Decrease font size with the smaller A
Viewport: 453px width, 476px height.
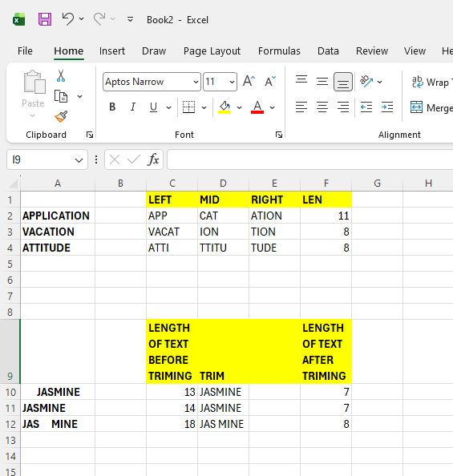click(x=269, y=82)
